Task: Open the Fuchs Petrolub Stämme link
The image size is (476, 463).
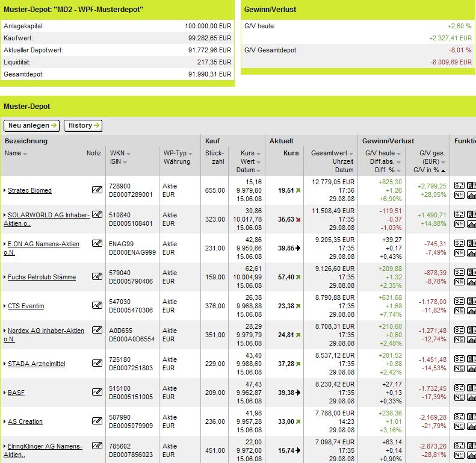Action: point(42,277)
